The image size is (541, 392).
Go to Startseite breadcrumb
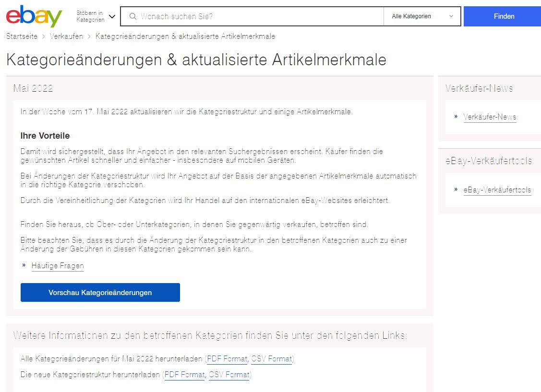(x=22, y=36)
